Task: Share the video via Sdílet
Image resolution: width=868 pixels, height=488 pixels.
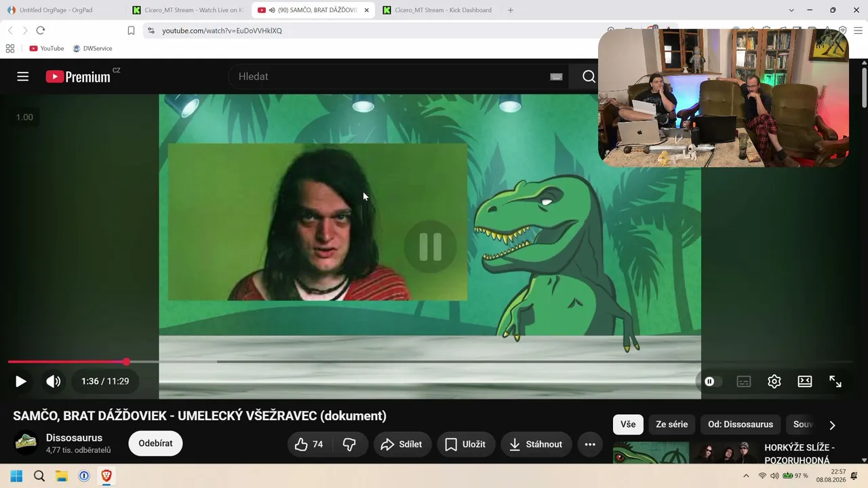Action: point(402,445)
